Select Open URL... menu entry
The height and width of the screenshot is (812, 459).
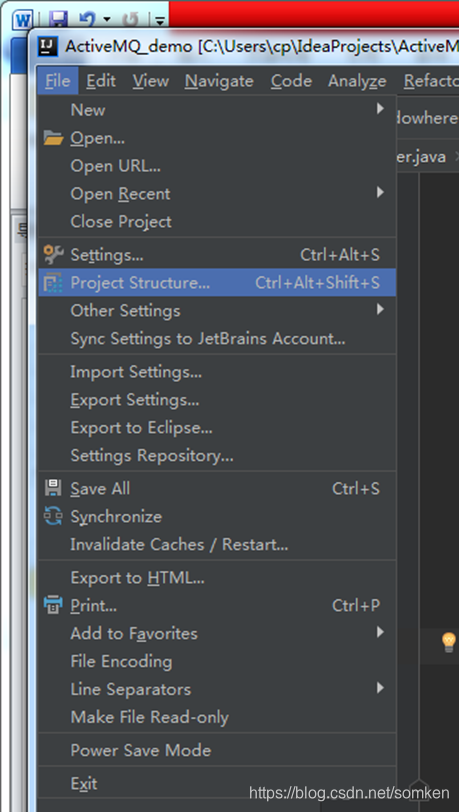coord(217,166)
